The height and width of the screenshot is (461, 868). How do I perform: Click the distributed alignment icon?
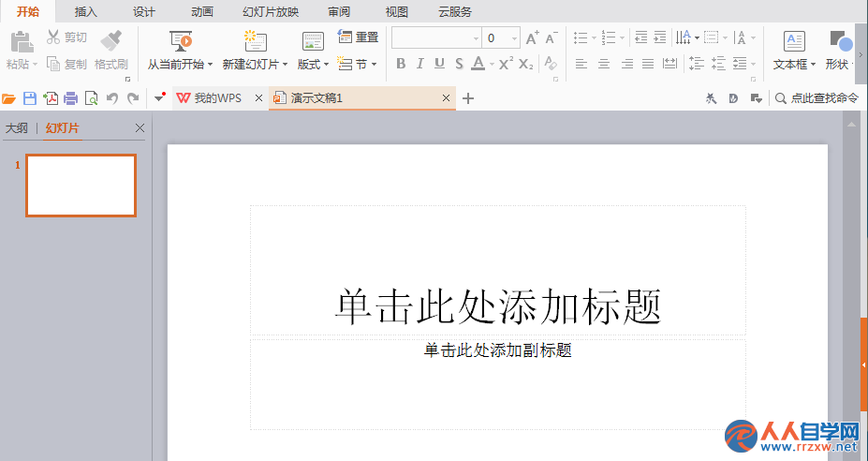[x=669, y=65]
